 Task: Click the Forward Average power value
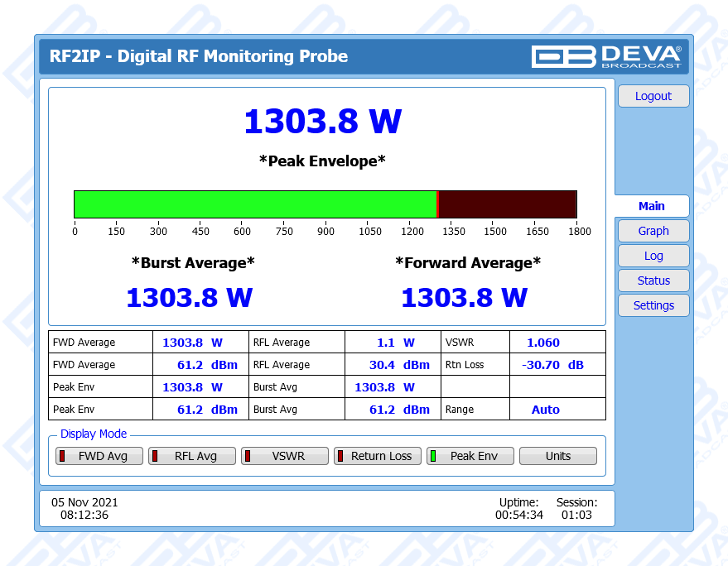pos(464,297)
